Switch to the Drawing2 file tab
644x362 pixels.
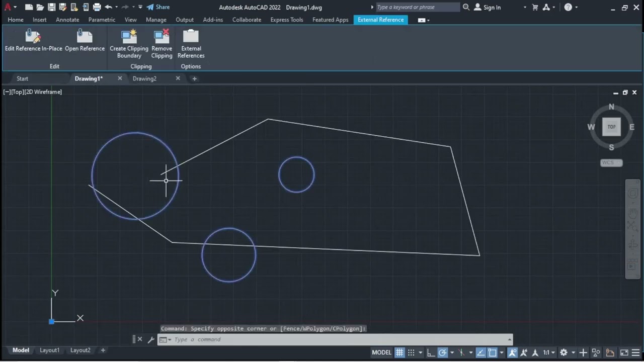click(x=144, y=78)
